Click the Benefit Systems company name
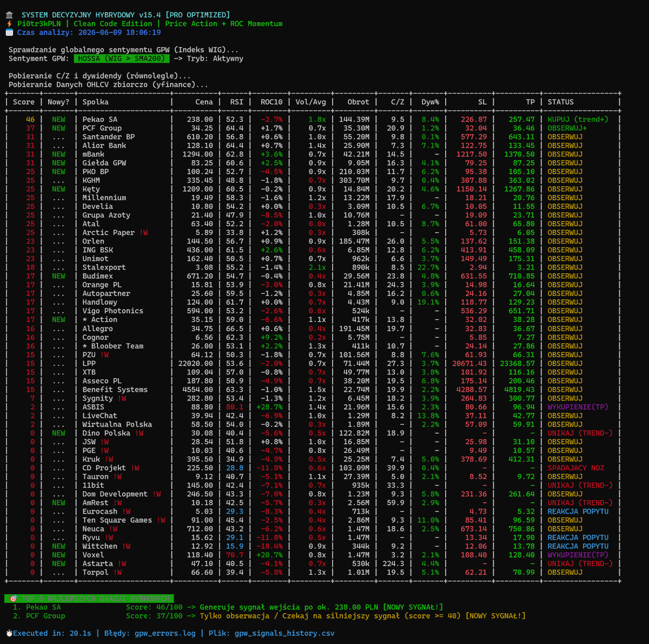 115,390
